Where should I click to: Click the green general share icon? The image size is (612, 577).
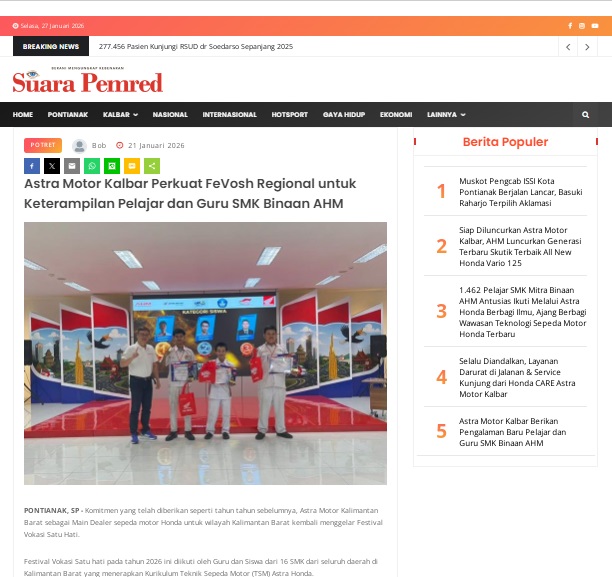[x=152, y=166]
